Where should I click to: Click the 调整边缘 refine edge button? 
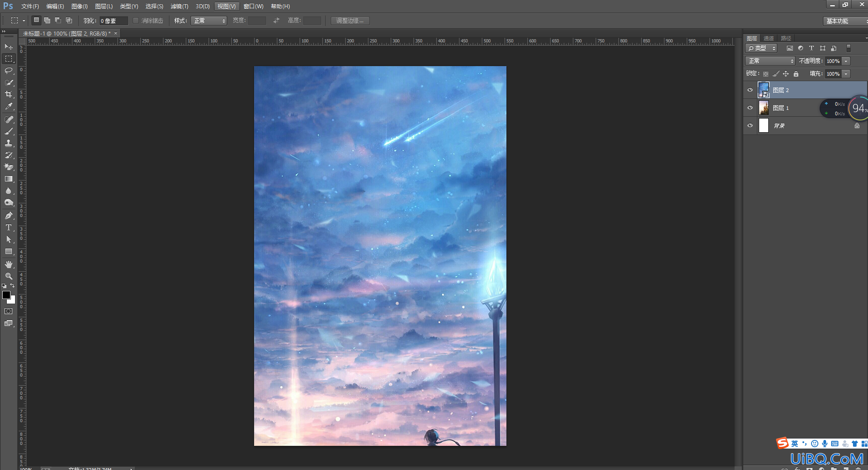(350, 21)
